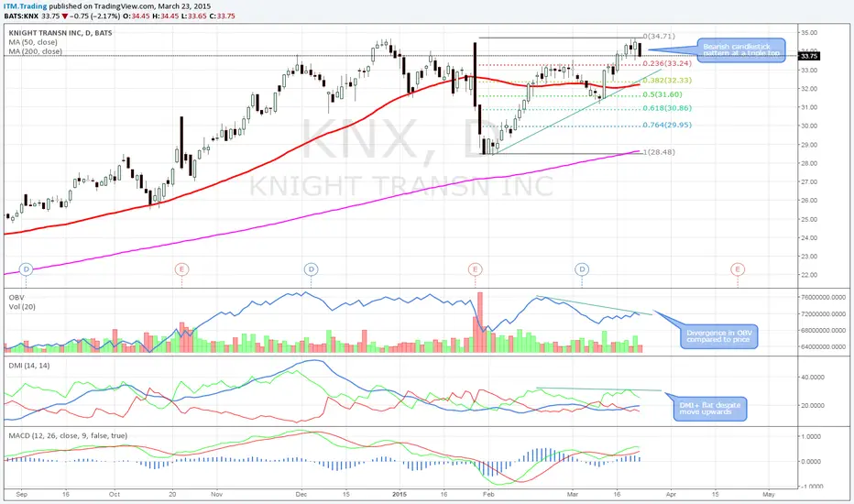Click the −0.75 (−2.17%) change value
Screen dimensions: 854x504
click(x=94, y=16)
